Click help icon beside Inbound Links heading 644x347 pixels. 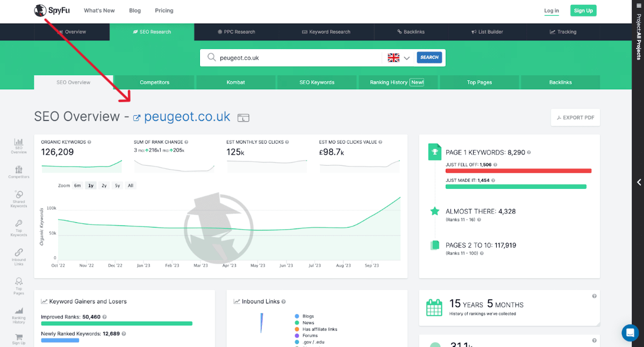[x=283, y=302]
